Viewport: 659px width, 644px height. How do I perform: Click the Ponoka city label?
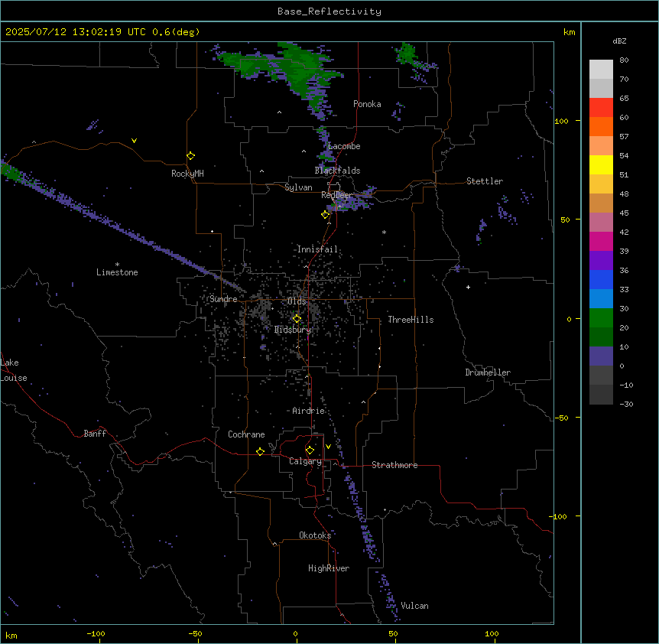point(367,104)
